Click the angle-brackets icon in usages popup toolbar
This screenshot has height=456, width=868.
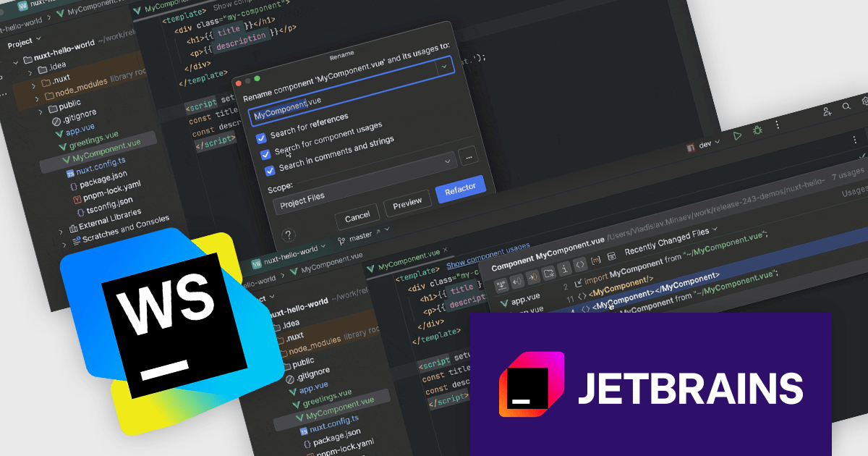click(x=580, y=265)
